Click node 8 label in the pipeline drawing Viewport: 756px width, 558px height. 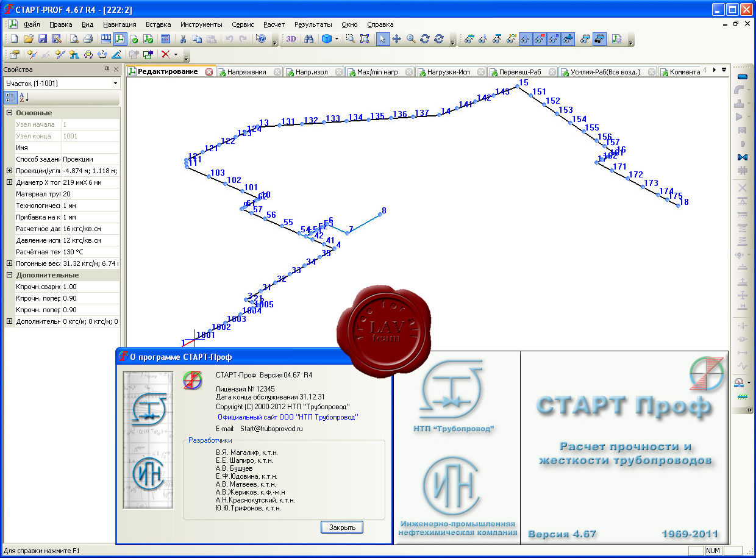[384, 211]
